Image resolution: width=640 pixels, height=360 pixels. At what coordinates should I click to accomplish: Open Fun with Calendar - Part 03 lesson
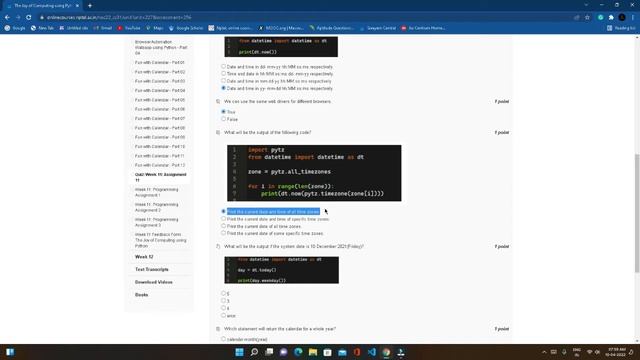(x=160, y=81)
